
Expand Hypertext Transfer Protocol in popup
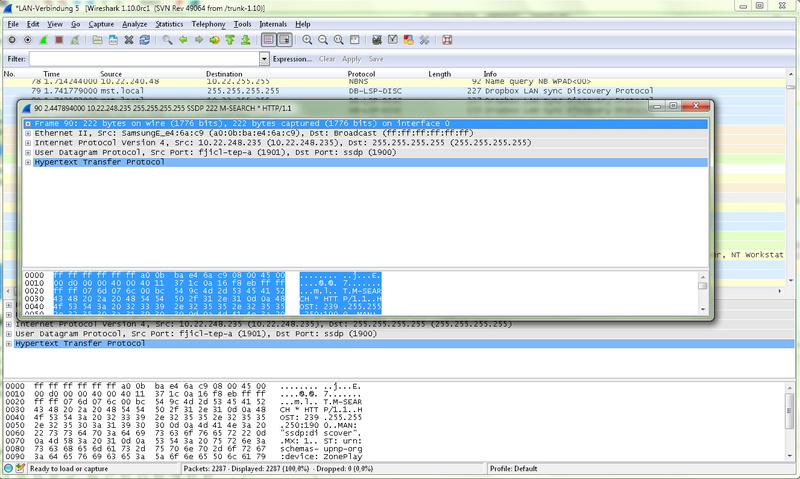pyautogui.click(x=28, y=162)
